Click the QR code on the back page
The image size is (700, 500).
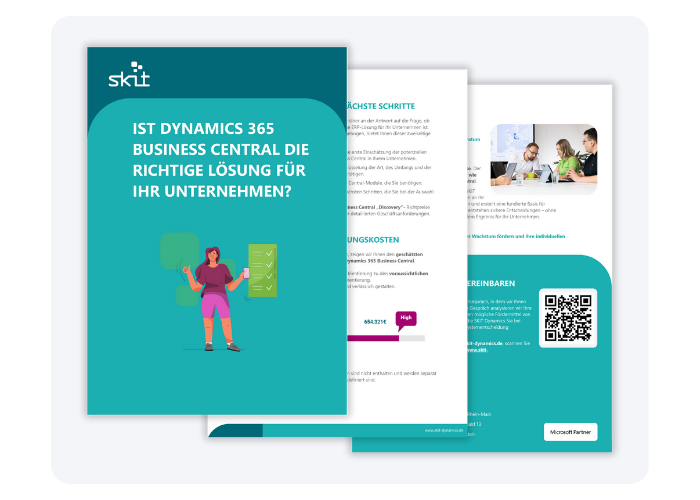[x=568, y=317]
